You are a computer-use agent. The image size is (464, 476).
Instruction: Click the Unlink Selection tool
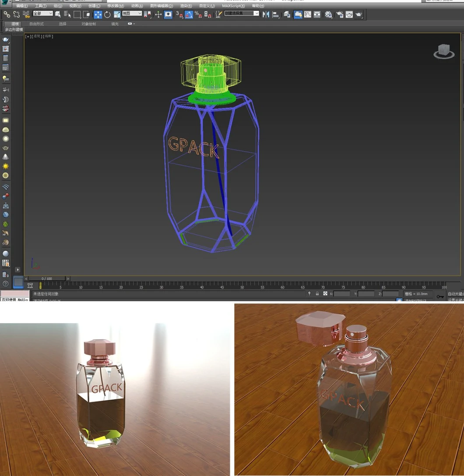pos(16,14)
